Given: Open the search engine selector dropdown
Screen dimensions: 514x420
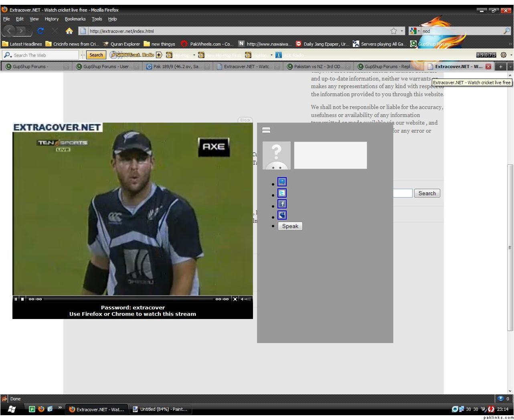Looking at the screenshot, I should pos(415,31).
